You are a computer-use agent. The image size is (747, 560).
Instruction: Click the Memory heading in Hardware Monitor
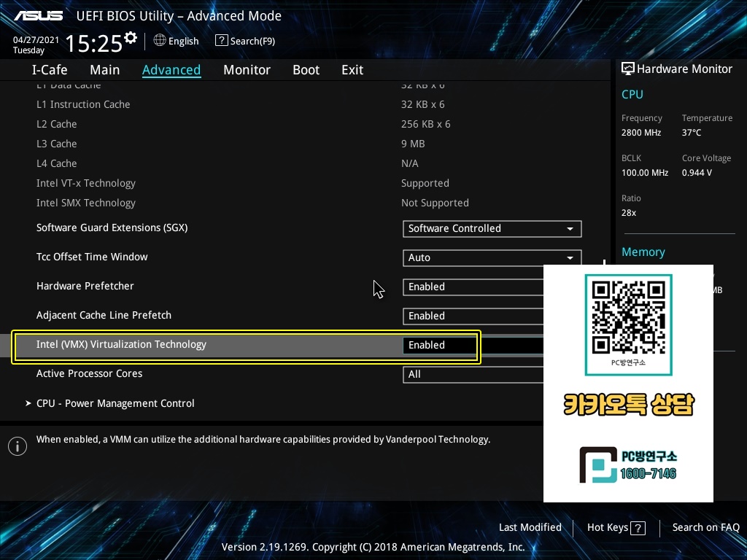click(x=643, y=252)
